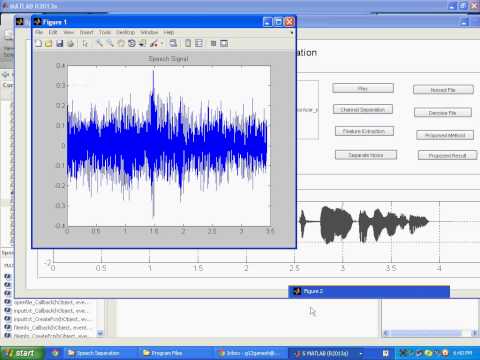Screen dimensions: 480x360
Task: Click the Print Figure icon
Action: [x=70, y=43]
